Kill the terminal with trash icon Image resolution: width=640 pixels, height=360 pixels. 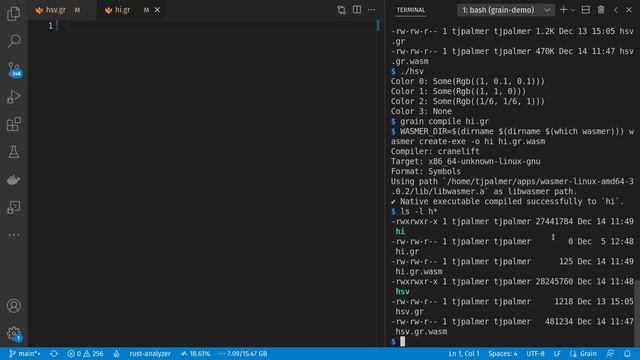601,10
